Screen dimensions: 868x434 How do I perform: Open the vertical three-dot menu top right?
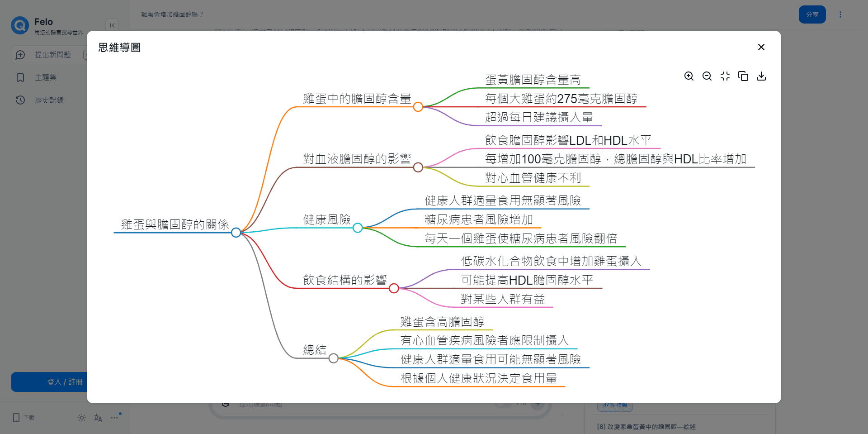pos(840,14)
